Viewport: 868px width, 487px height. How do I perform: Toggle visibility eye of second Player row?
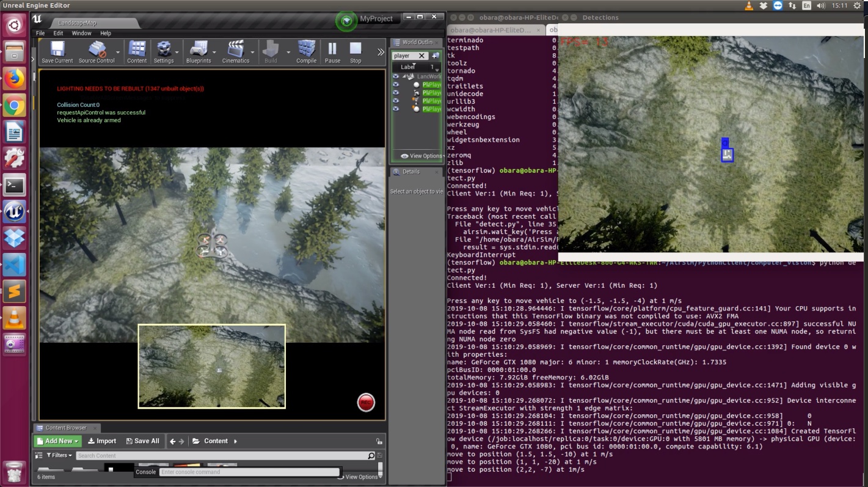pyautogui.click(x=396, y=92)
